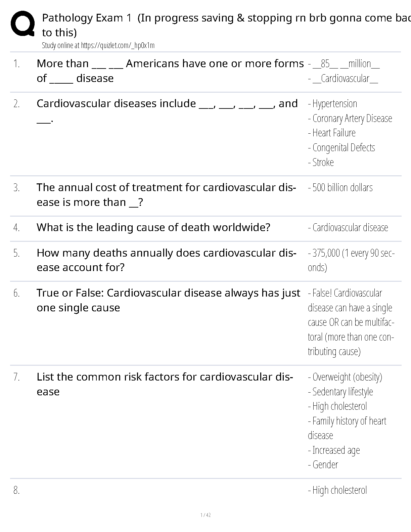Screen dimensions: 411x532
Task: Select the 'Increased age' risk factor
Action: click(x=334, y=450)
